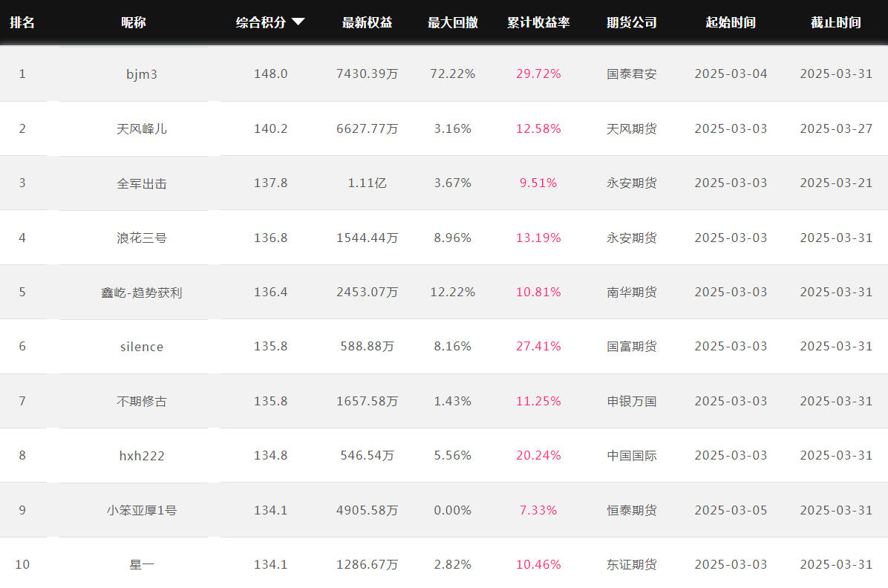
Task: Select score 136.8
Action: click(x=271, y=238)
